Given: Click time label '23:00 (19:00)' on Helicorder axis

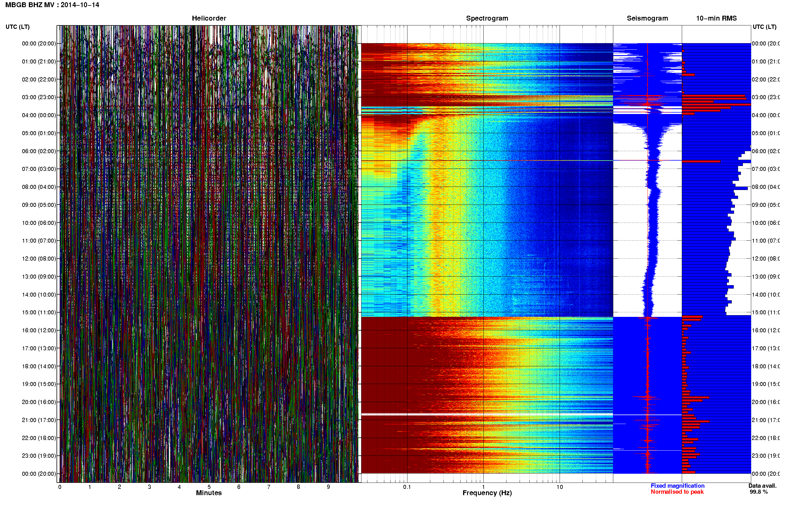Looking at the screenshot, I should pyautogui.click(x=39, y=456).
